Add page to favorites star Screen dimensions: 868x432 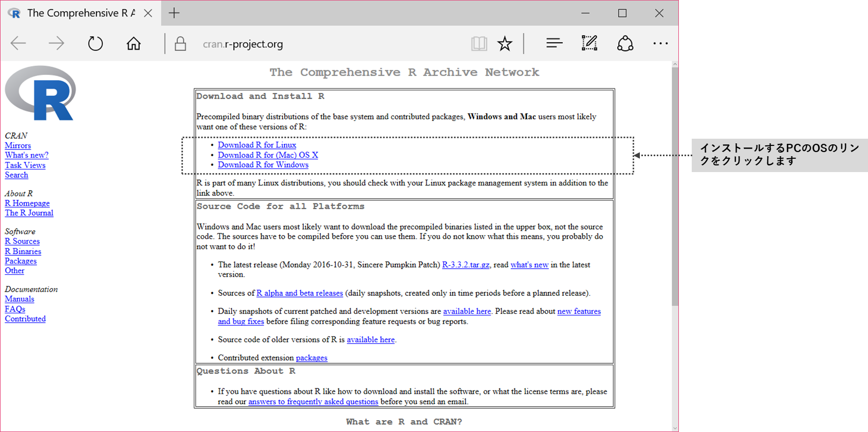[x=505, y=44]
